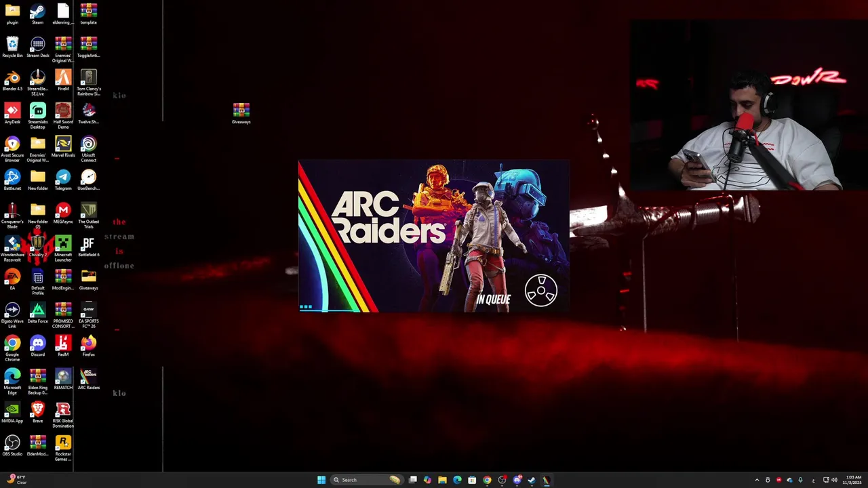868x488 pixels.
Task: Open the taskbar clock and date
Action: click(x=852, y=480)
